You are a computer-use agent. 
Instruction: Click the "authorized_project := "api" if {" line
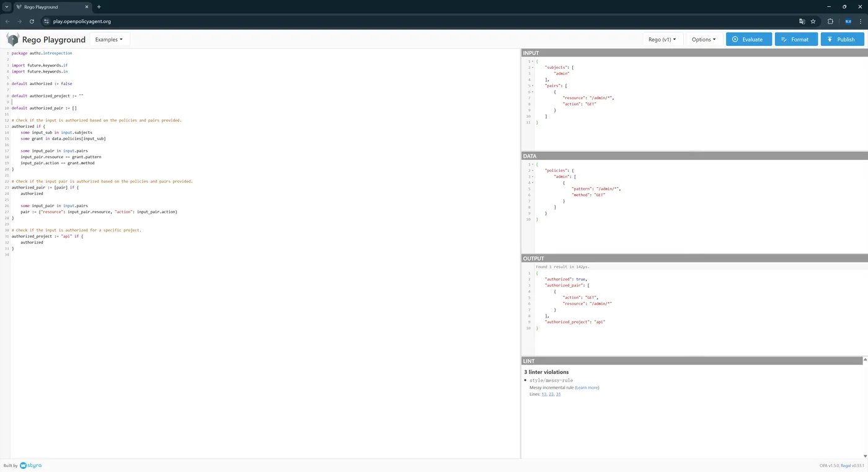point(47,236)
